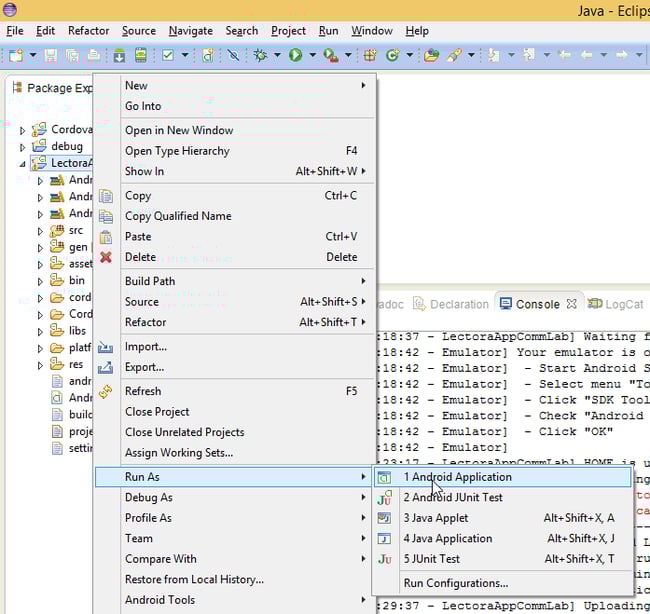
Task: Choose Import... from context menu
Action: coord(248,347)
